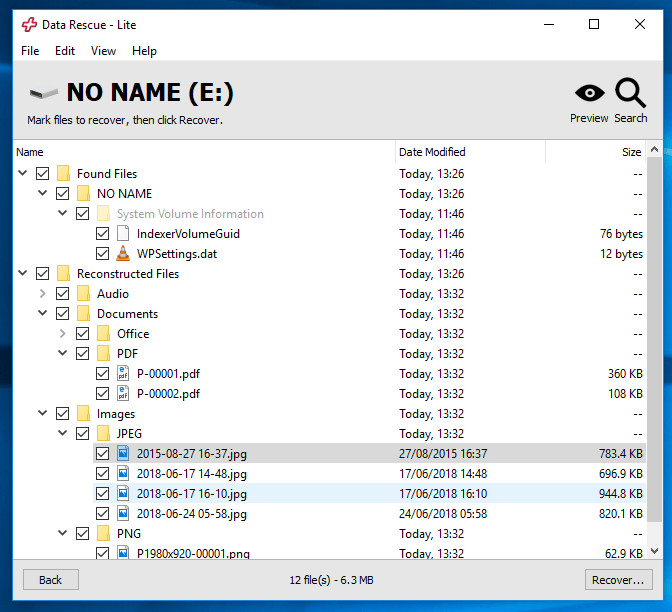
Task: Click the PDF icon for P-00002.pdf
Action: point(123,394)
